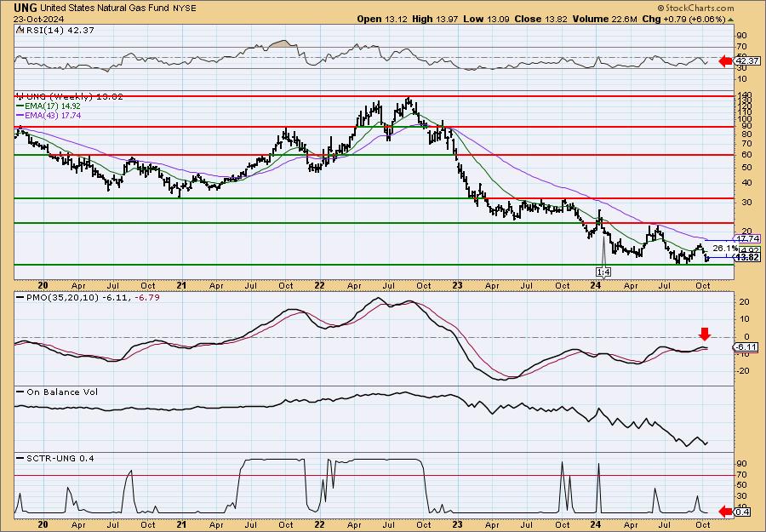Click the 0 level on the PMO axis

(747, 336)
